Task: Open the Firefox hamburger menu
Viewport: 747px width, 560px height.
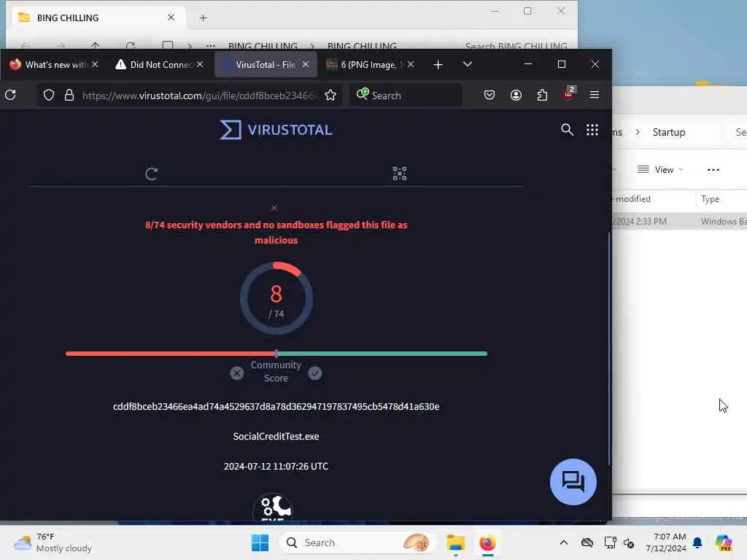Action: 595,95
